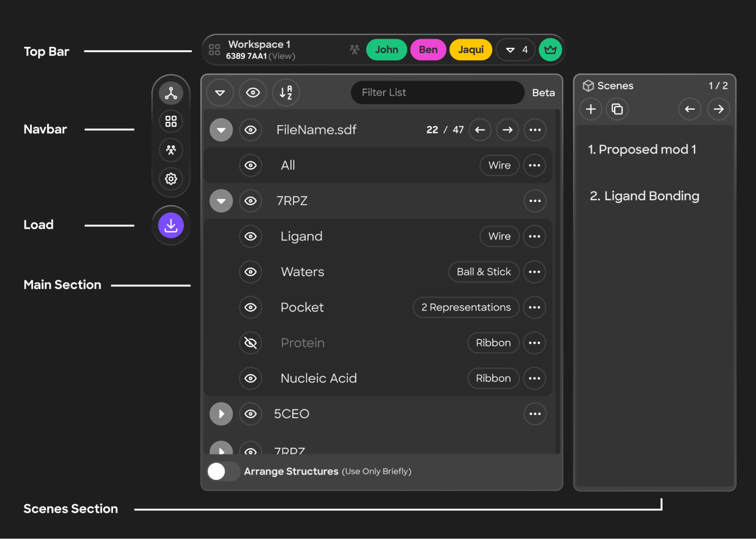
Task: Hide the Ligand layer visibility
Action: point(250,236)
